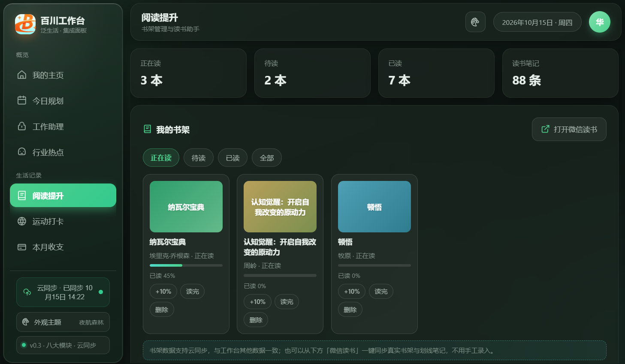Open 本月收支 in the sidebar
Viewport: 625px width, 364px height.
63,247
